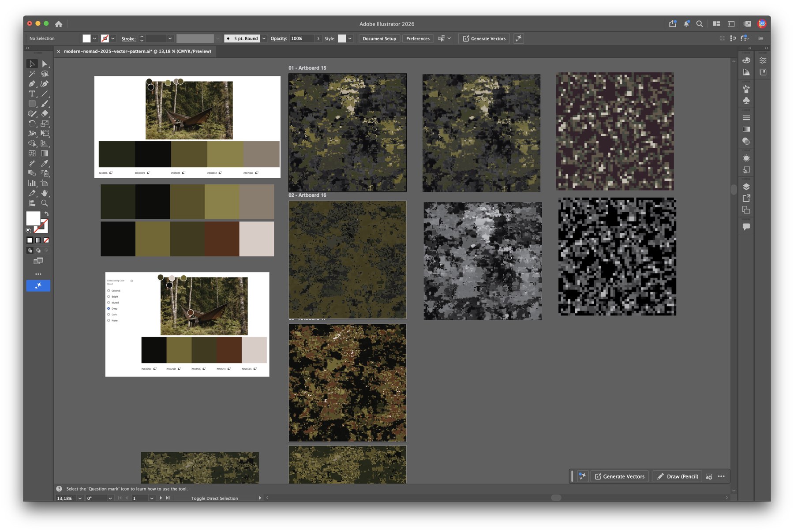Click Document Setup button

(379, 39)
